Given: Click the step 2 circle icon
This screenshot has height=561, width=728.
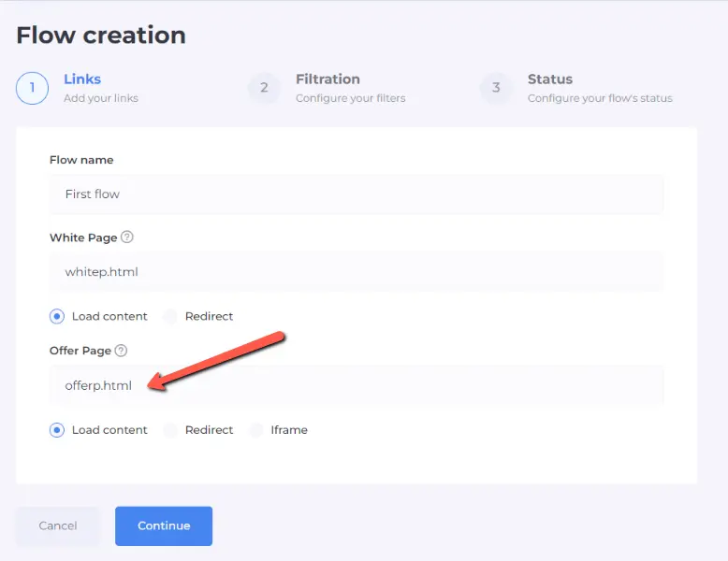Looking at the screenshot, I should [264, 88].
